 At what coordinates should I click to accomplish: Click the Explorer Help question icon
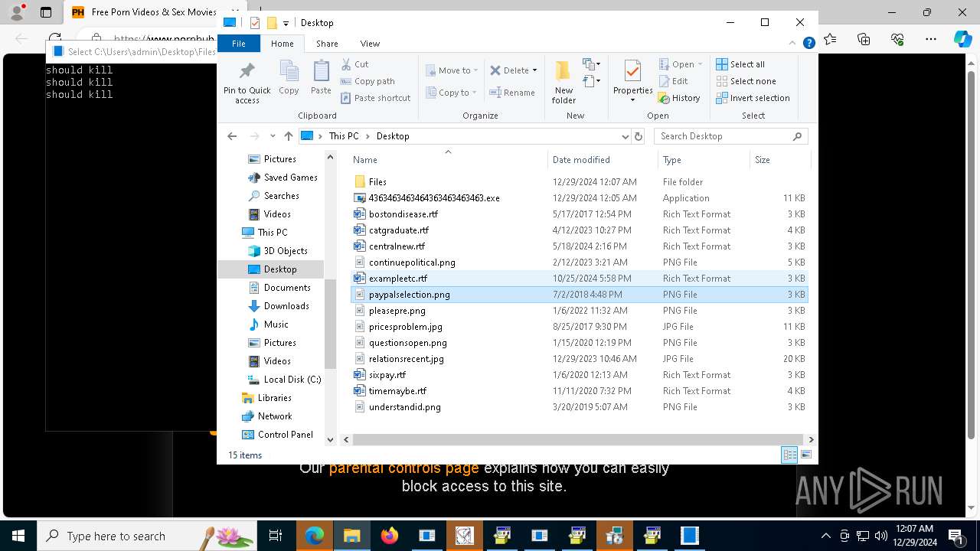click(808, 44)
